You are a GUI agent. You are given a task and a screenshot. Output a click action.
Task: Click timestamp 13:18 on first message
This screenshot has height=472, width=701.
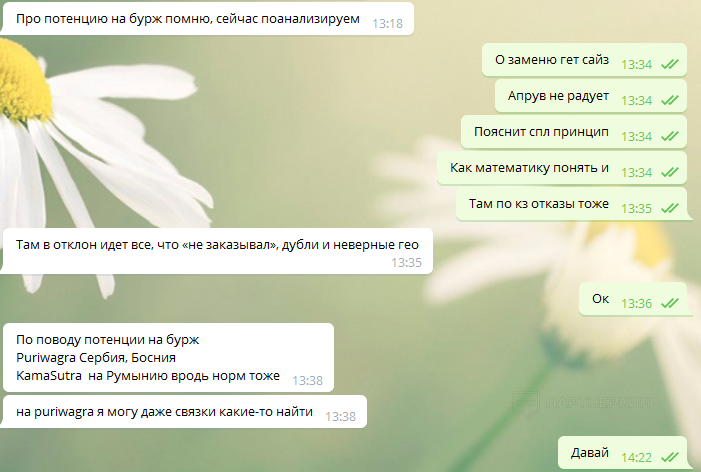388,23
